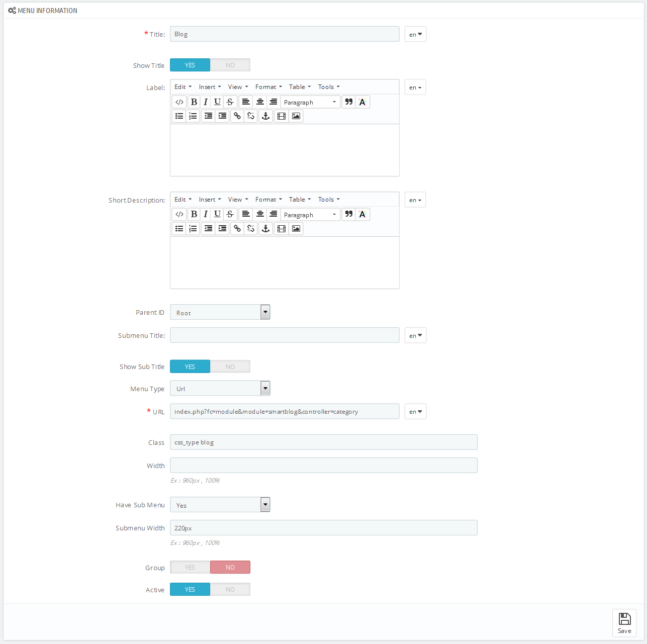Open the text color picker in the Label editor
This screenshot has height=644, width=647.
(x=362, y=102)
